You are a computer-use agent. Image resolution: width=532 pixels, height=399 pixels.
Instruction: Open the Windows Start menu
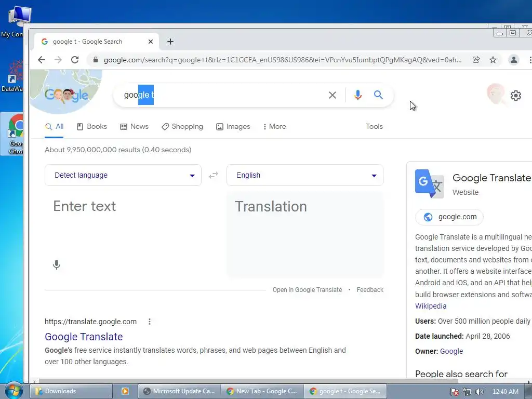[14, 391]
